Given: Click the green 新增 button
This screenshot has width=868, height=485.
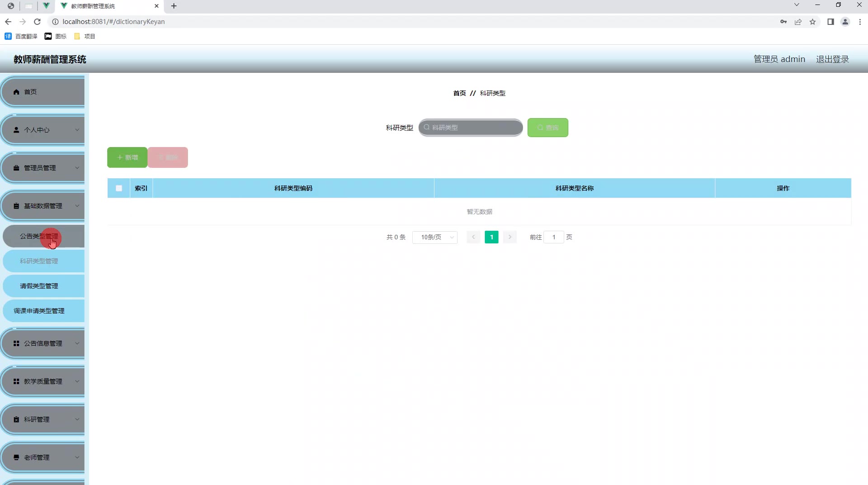Looking at the screenshot, I should (x=127, y=157).
